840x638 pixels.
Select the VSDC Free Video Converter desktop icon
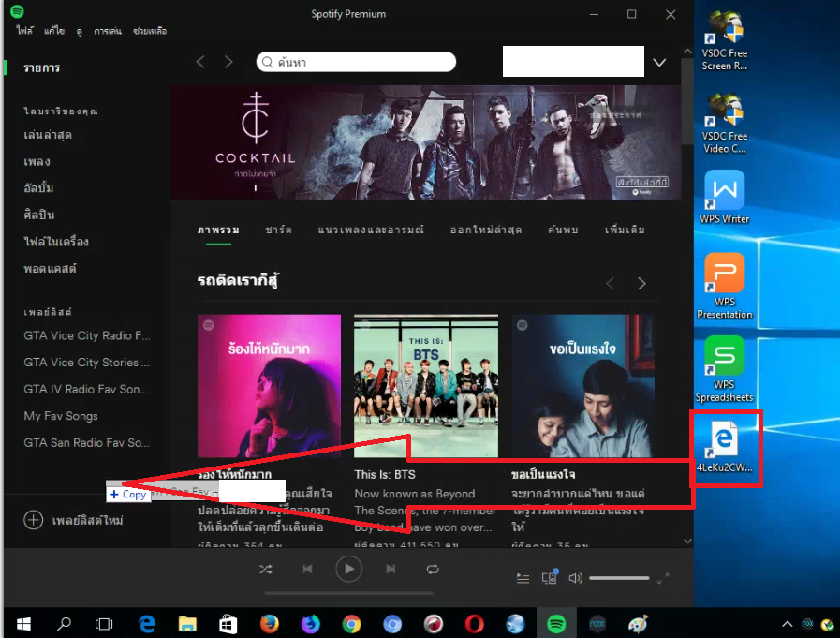coord(724,125)
